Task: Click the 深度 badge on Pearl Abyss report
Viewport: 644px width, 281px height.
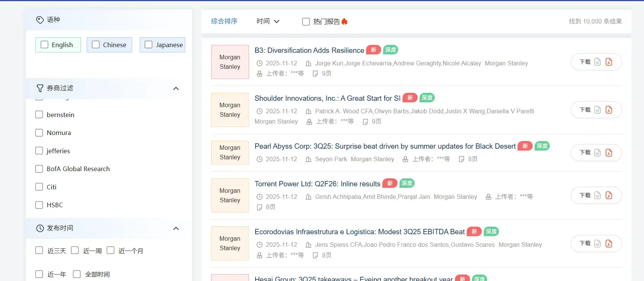Action: [x=542, y=146]
